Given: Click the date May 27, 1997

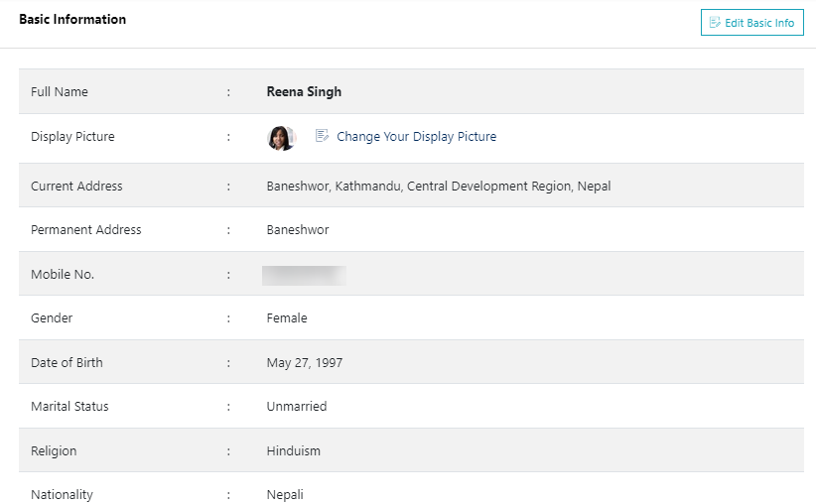Looking at the screenshot, I should pyautogui.click(x=304, y=363).
